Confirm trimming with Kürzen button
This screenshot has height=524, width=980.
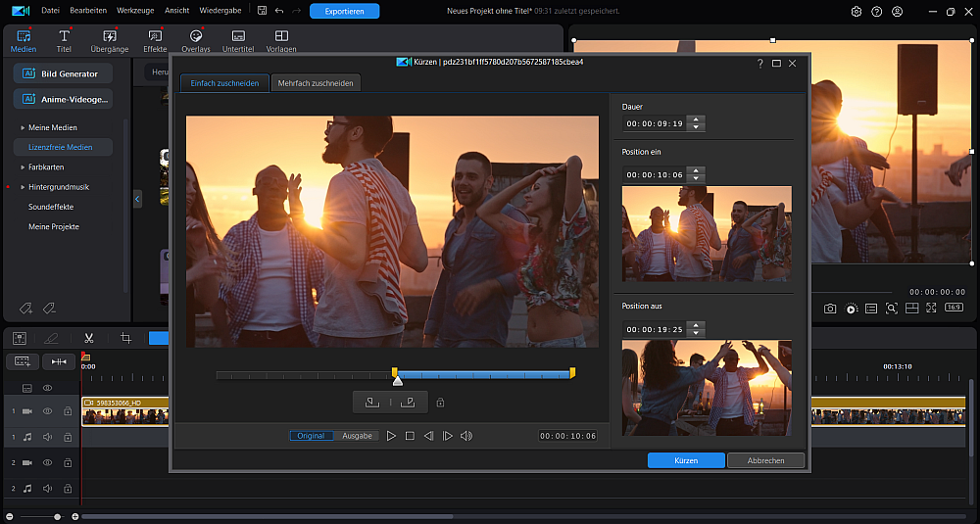(x=686, y=460)
